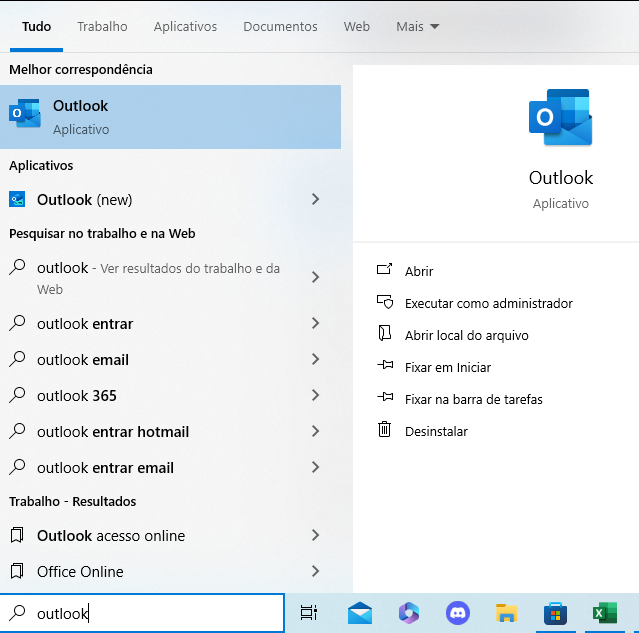Launch Microsoft 365 Copilot from the taskbar
This screenshot has height=633, width=639.
(x=409, y=613)
